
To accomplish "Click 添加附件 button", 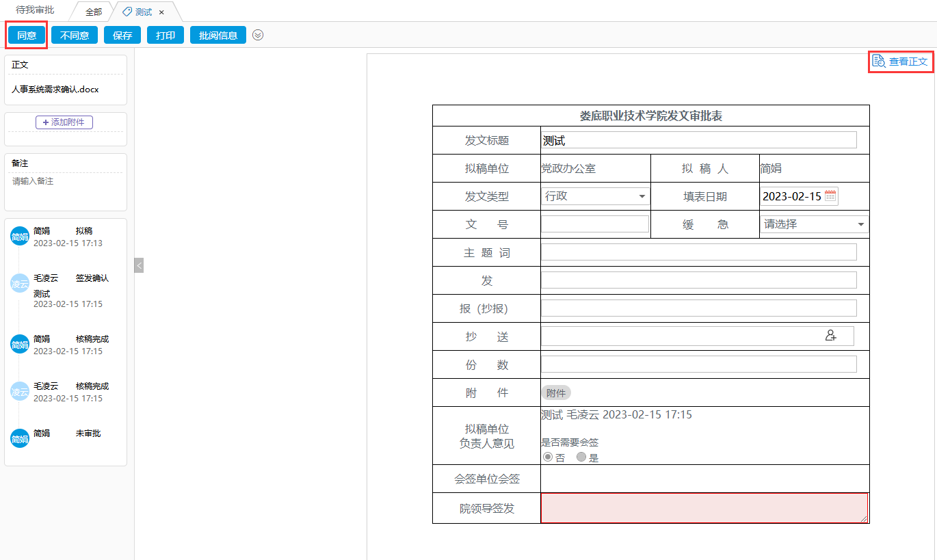I will click(64, 122).
